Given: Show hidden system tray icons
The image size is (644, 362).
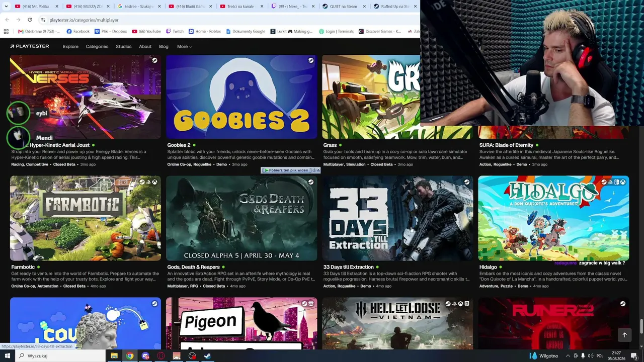Looking at the screenshot, I should 568,356.
